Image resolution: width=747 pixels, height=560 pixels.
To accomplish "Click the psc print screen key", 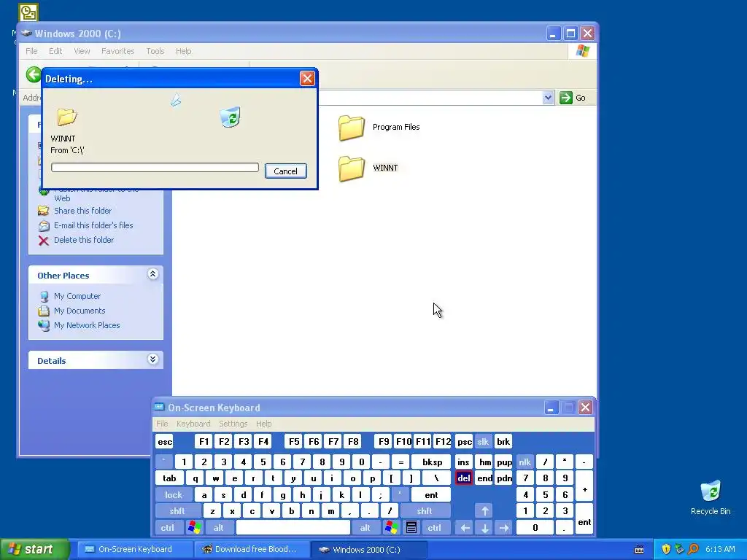I will click(465, 442).
